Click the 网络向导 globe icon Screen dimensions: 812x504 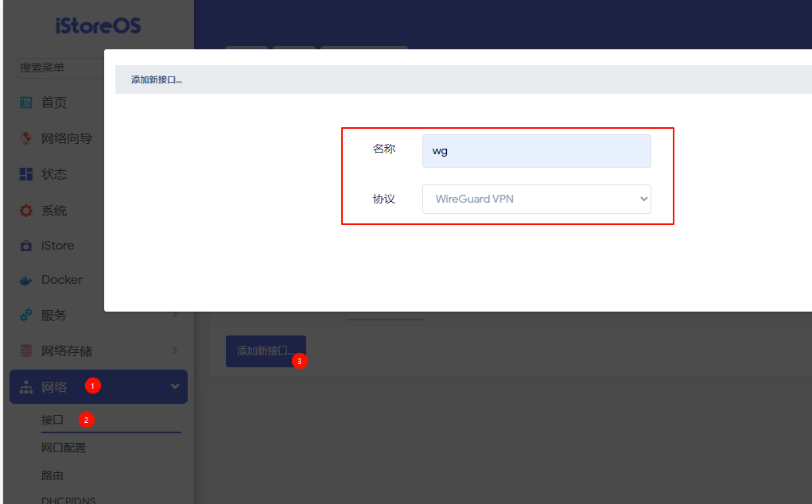pos(26,138)
